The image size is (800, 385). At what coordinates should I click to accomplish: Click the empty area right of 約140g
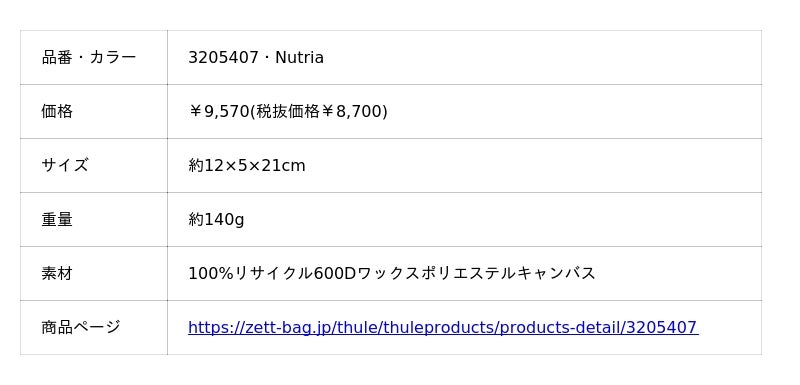pos(503,220)
